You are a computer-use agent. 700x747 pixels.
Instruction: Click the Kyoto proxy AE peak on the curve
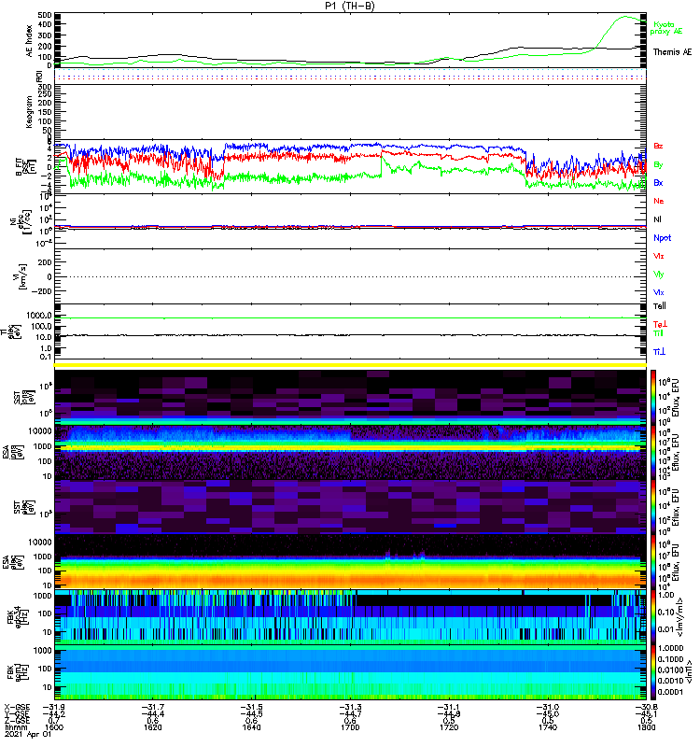coord(625,17)
